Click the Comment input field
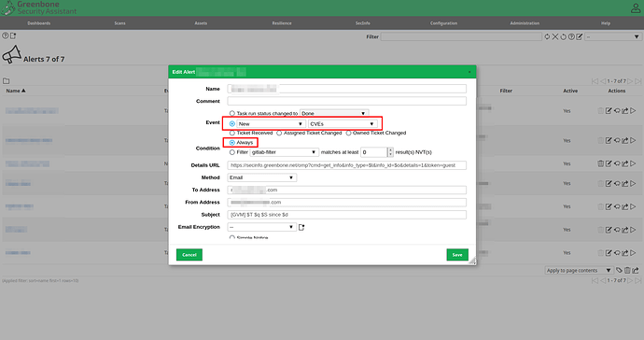The height and width of the screenshot is (340, 644). [346, 101]
